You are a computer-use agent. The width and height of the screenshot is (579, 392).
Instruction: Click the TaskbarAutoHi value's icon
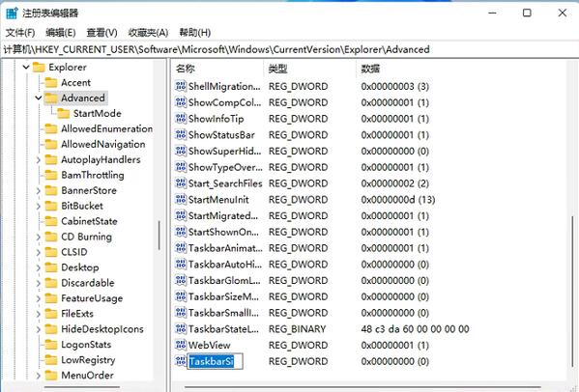tap(181, 265)
